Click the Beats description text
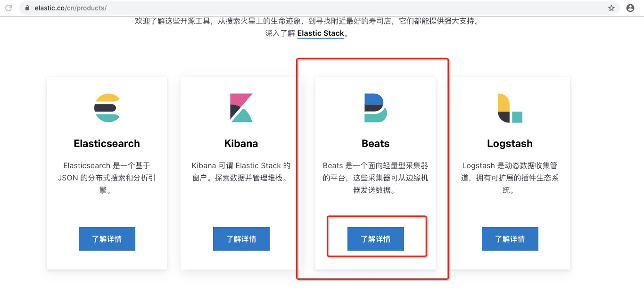Viewport: 644px width, 302px height. [375, 178]
